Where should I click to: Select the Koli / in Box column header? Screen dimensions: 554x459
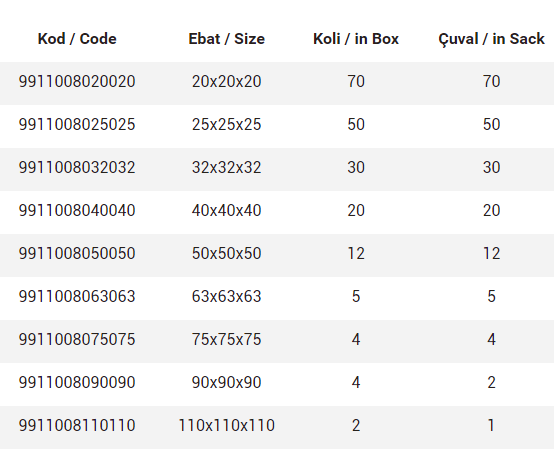tap(356, 39)
